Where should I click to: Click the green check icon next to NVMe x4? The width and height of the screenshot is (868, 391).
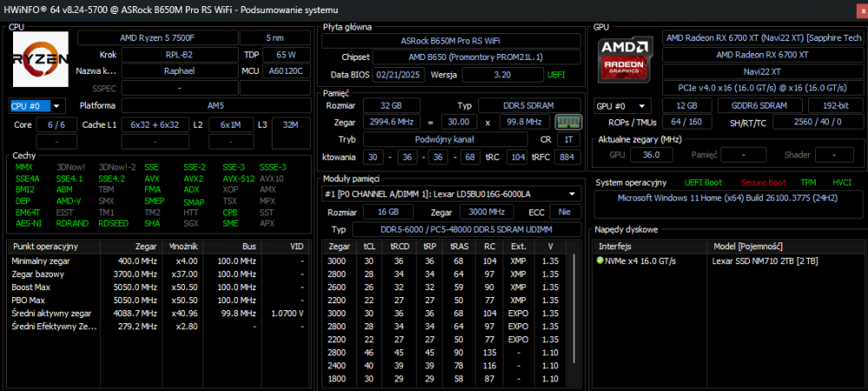click(600, 261)
